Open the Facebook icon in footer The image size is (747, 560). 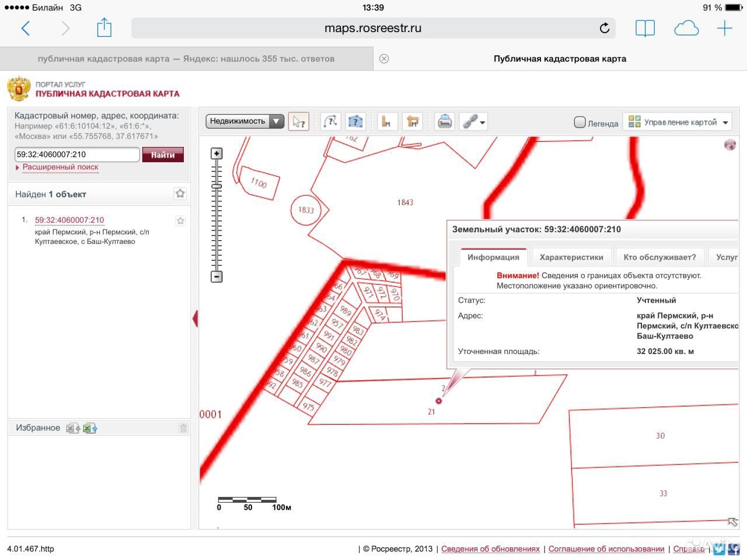[734, 549]
